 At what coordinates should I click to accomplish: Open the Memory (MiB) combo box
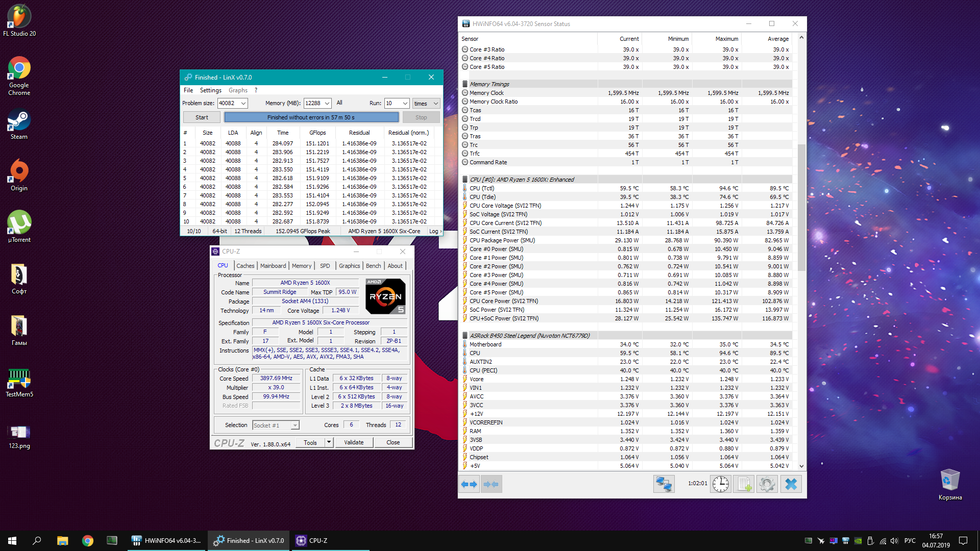[327, 104]
